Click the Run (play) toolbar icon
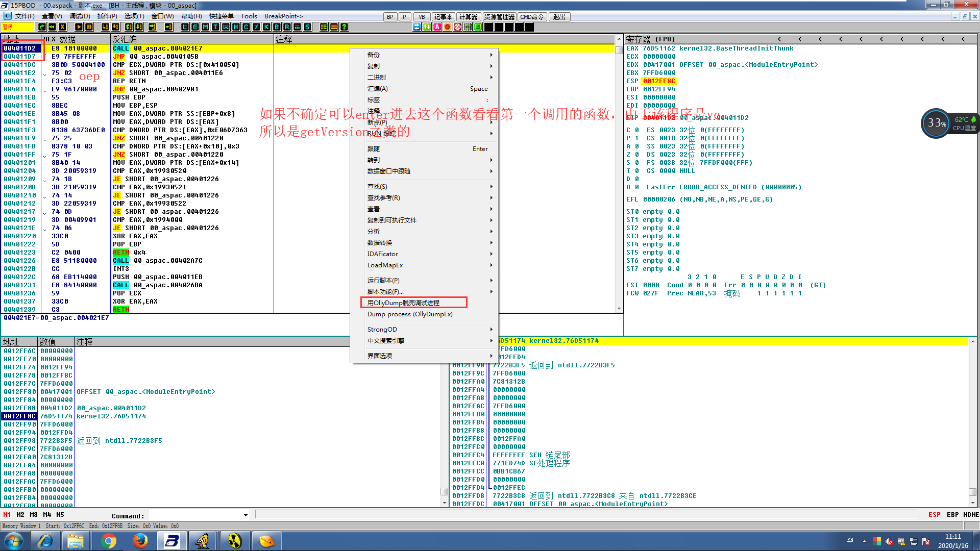The height and width of the screenshot is (551, 980). coord(79,27)
